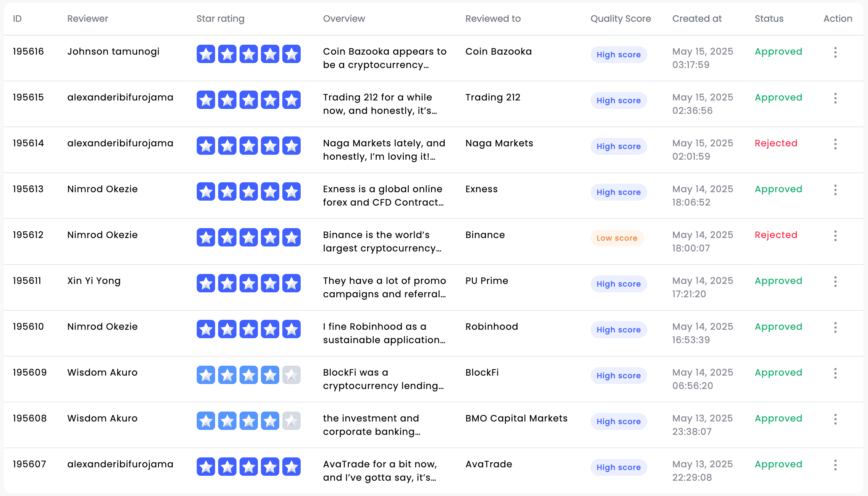This screenshot has height=496, width=868.
Task: Click first star in Coin Bazooka row
Action: 206,54
